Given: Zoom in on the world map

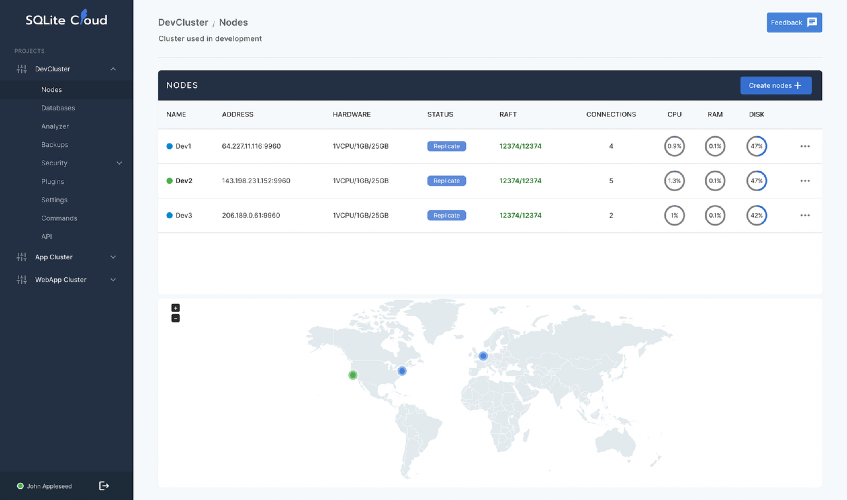Looking at the screenshot, I should click(x=176, y=308).
